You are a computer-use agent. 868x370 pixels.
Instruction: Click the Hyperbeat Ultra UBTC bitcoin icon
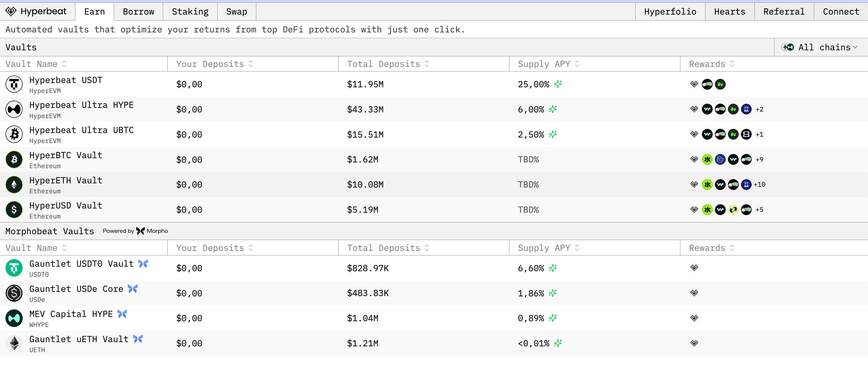click(x=14, y=134)
